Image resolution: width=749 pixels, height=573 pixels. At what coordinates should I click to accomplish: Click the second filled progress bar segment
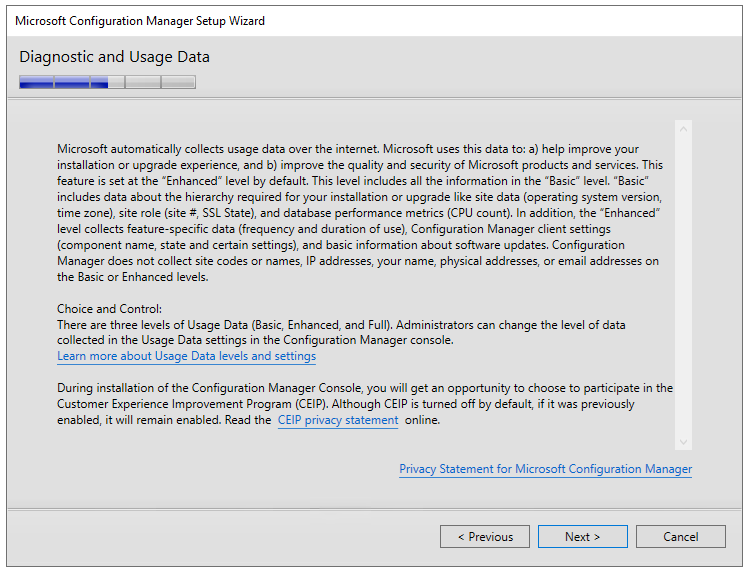tap(72, 82)
